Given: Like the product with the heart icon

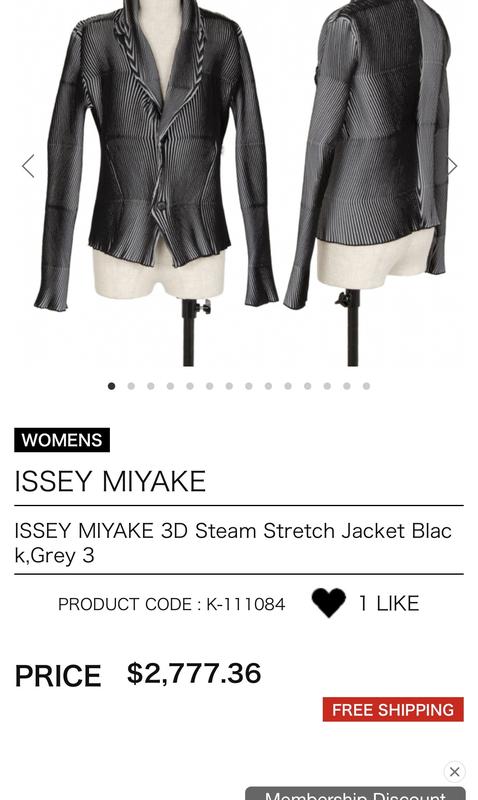Looking at the screenshot, I should pos(329,603).
